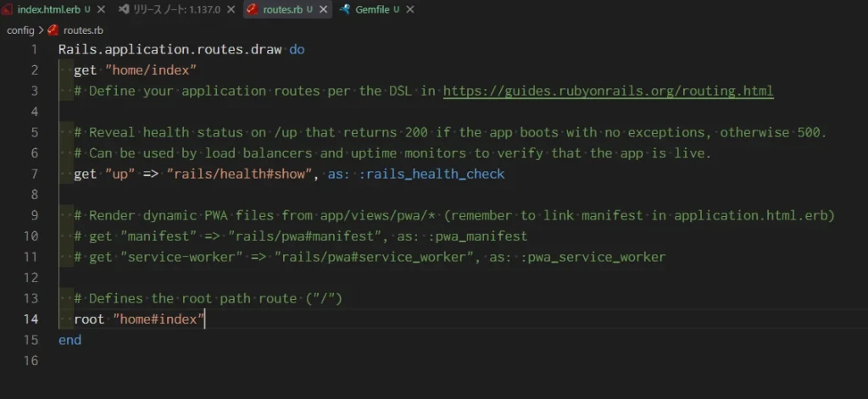The height and width of the screenshot is (399, 868).
Task: Click the Ruby icon on routes.rb tab
Action: coord(252,9)
